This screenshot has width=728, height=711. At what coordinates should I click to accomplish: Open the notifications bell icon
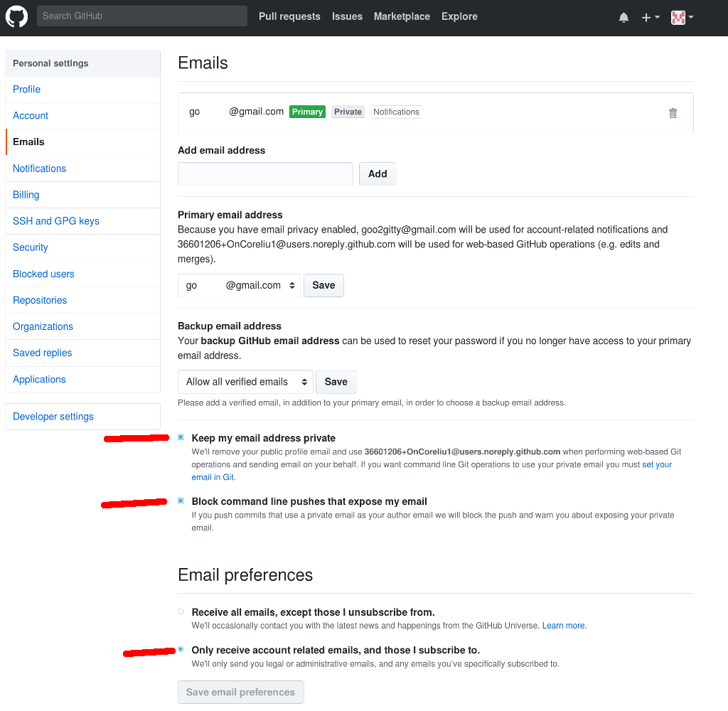click(x=623, y=17)
